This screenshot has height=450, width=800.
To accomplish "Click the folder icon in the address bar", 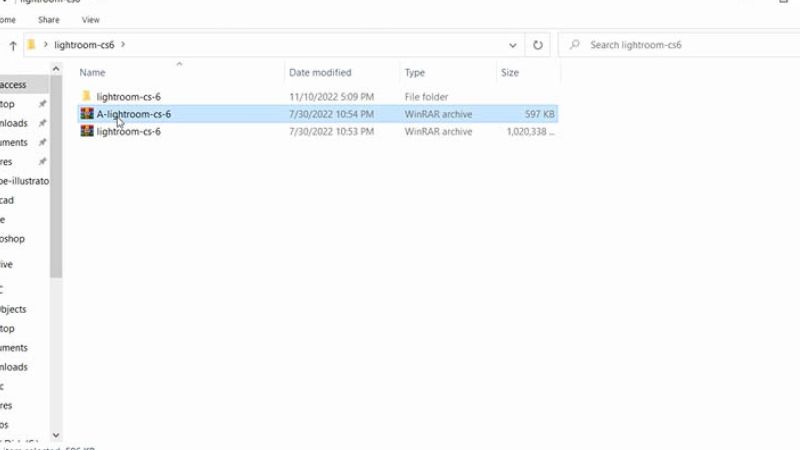I will click(x=32, y=45).
